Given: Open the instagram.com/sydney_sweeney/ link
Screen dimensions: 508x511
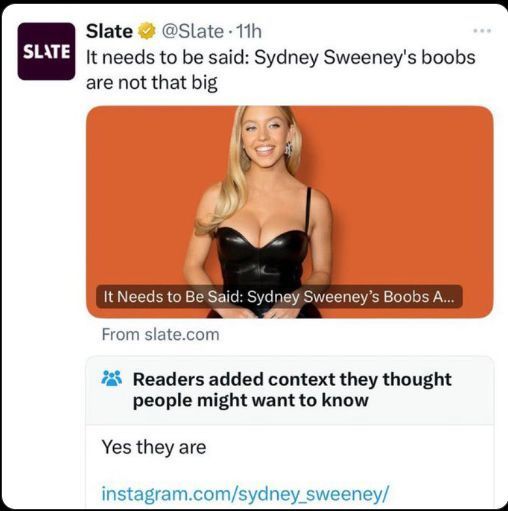Looking at the screenshot, I should (x=245, y=493).
